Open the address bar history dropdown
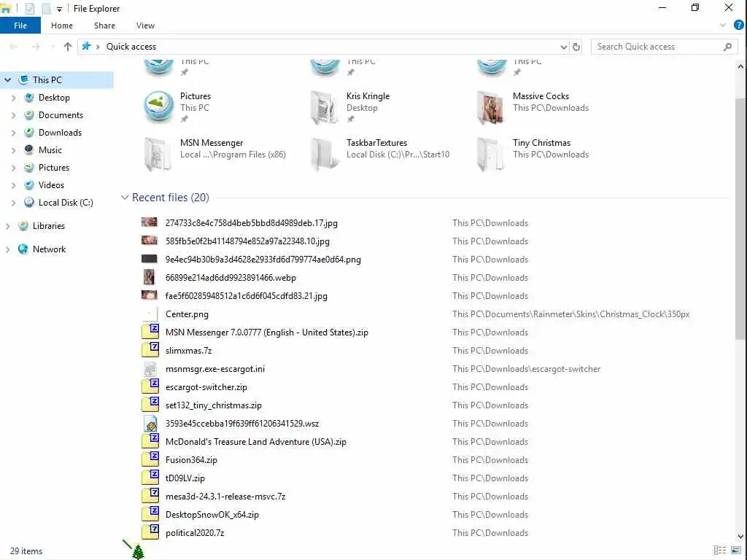The image size is (747, 560). (x=564, y=47)
